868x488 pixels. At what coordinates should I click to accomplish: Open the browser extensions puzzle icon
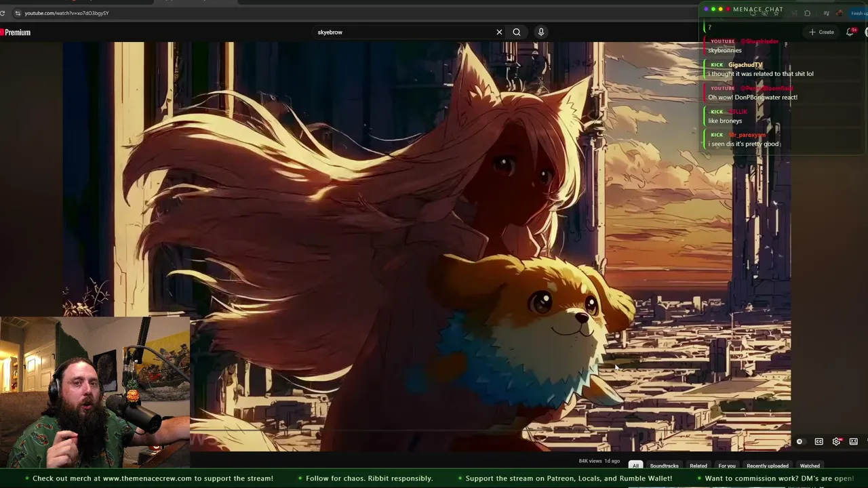point(807,13)
